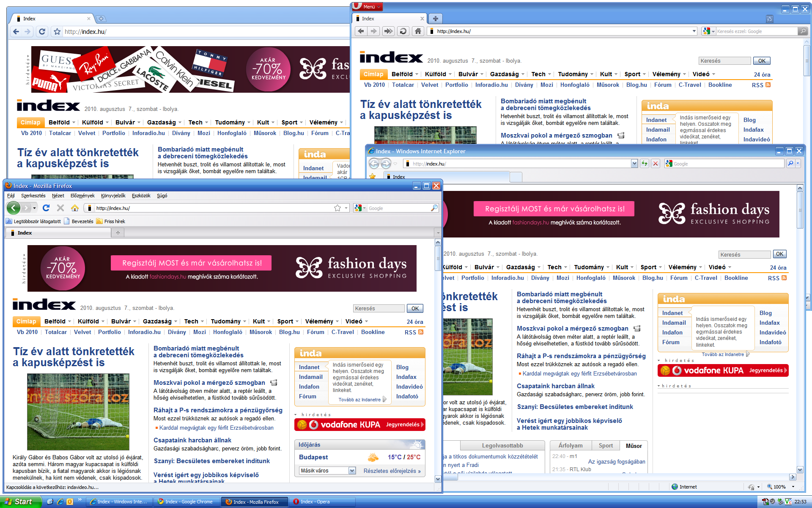Image resolution: width=812 pixels, height=508 pixels.
Task: Open Firefox home page icon
Action: pos(75,208)
